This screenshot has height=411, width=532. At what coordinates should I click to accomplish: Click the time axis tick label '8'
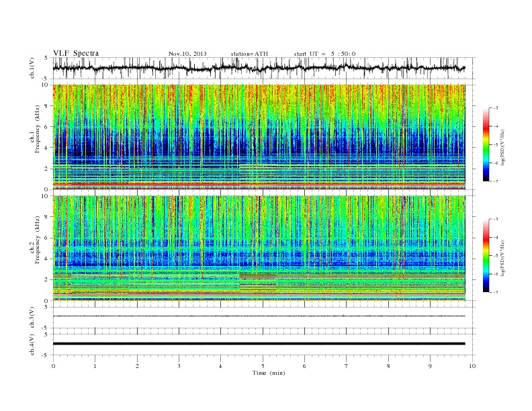coord(388,366)
